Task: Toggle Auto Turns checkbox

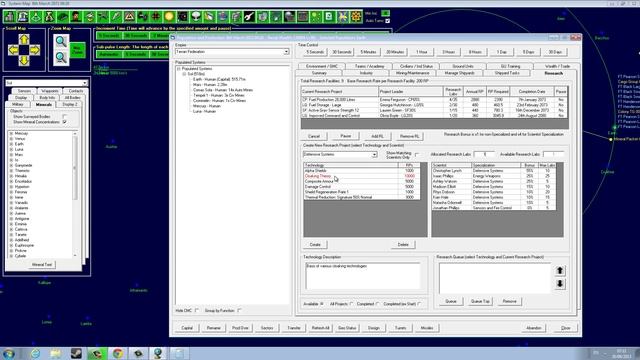Action: (387, 20)
